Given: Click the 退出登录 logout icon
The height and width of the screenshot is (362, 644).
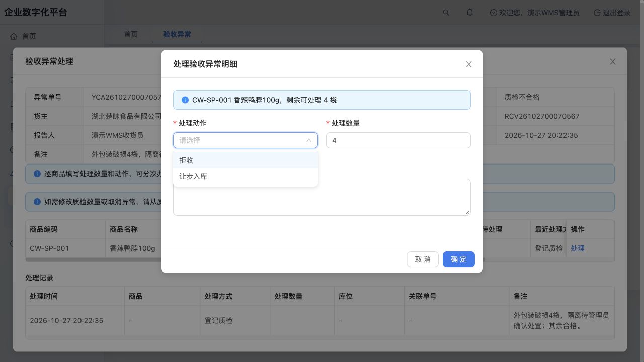Looking at the screenshot, I should [597, 13].
